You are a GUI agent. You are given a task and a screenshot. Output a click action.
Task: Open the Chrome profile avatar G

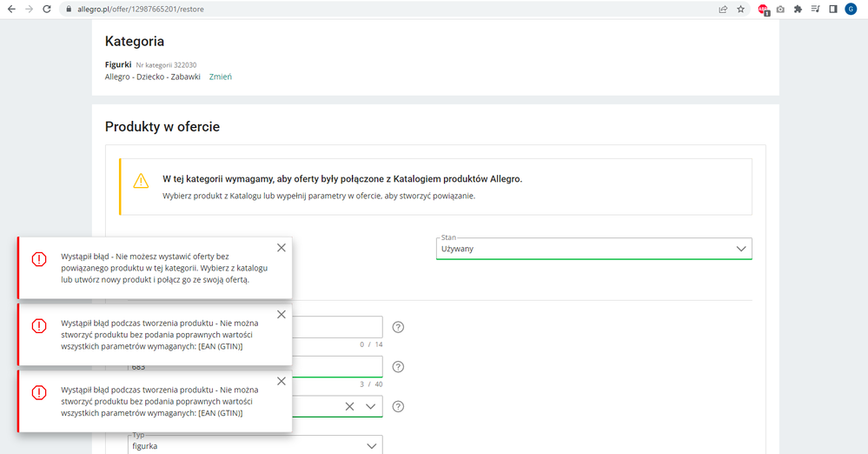851,9
